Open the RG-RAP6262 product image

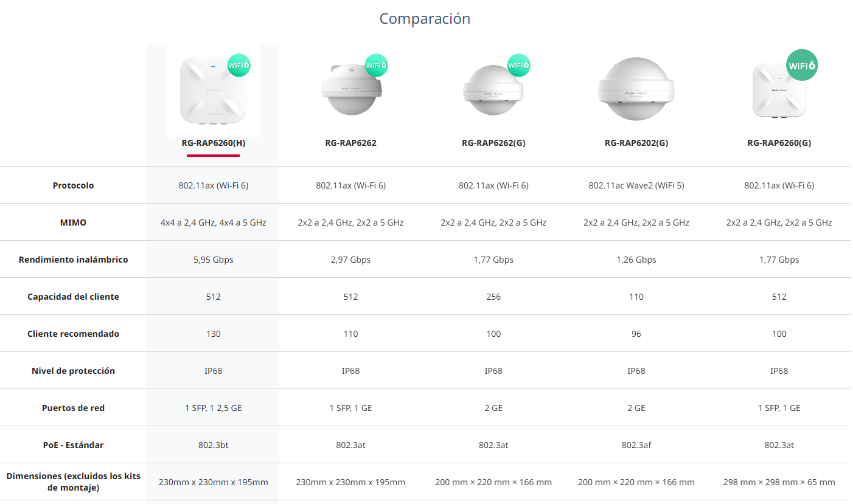pos(352,90)
